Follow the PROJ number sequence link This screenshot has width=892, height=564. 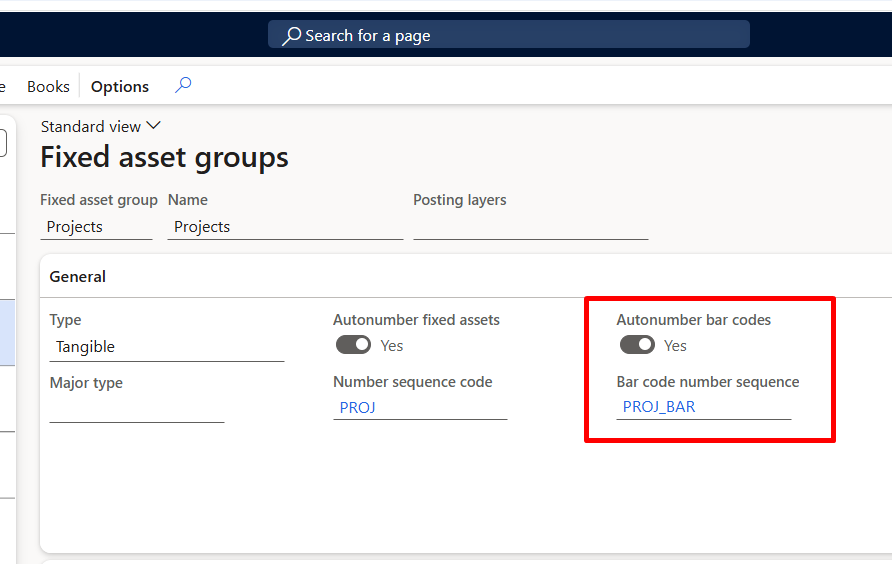[358, 407]
